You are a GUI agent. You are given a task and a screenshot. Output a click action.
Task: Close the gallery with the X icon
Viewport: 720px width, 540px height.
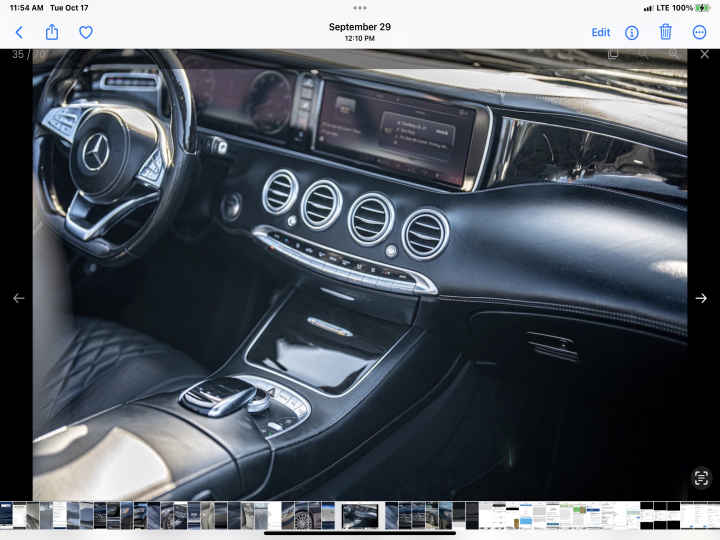coord(705,54)
